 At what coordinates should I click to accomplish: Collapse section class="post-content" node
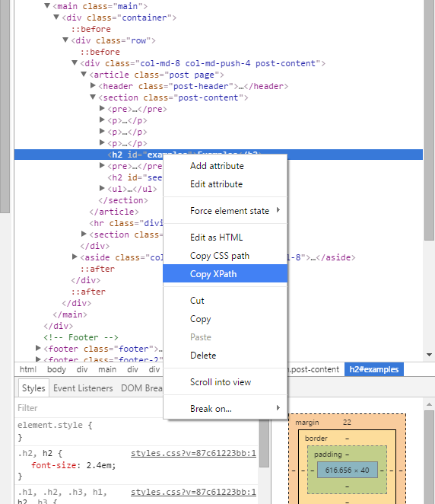93,97
